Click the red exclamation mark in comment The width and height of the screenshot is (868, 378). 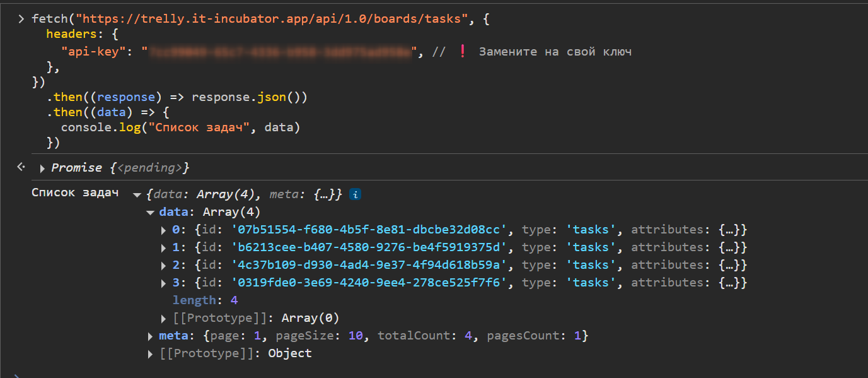point(462,52)
